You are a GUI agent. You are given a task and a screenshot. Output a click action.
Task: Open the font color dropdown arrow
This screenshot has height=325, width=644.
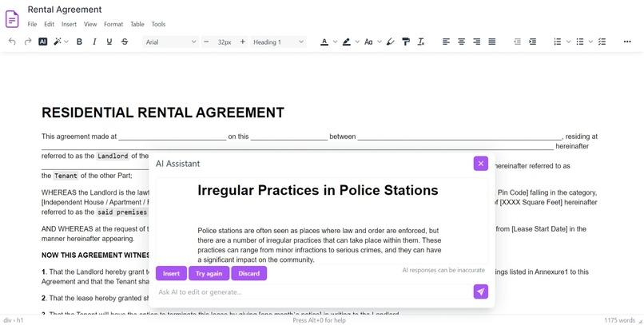(x=335, y=42)
